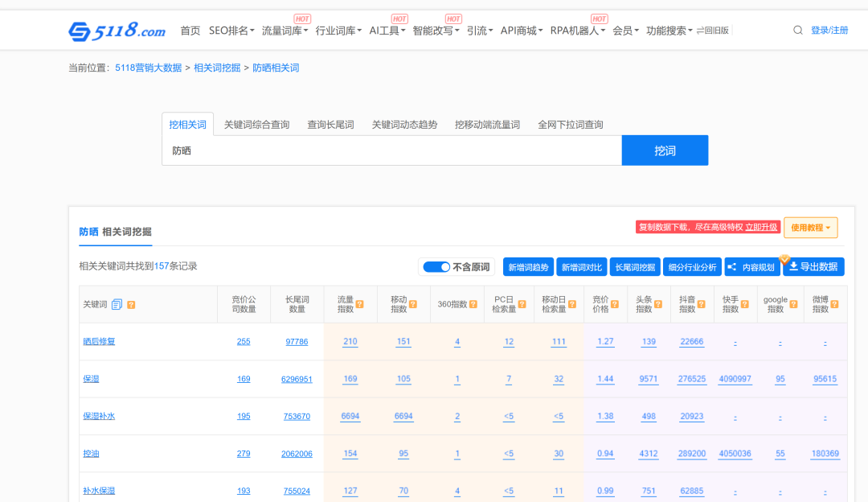Open the 使用教程 dropdown

point(811,228)
